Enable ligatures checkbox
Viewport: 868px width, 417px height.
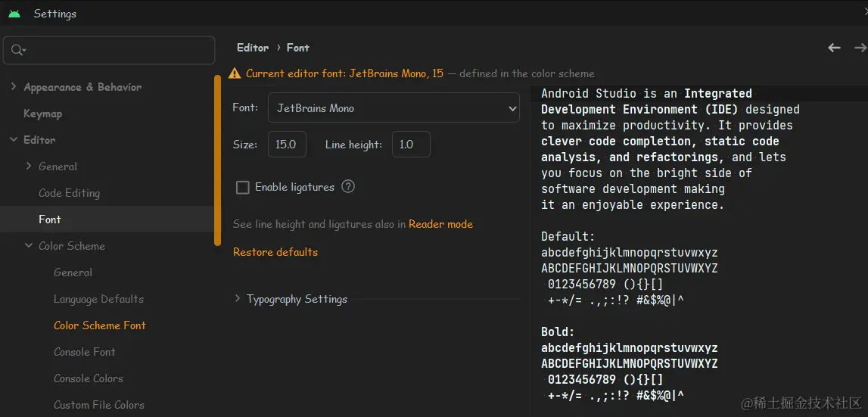(x=243, y=187)
